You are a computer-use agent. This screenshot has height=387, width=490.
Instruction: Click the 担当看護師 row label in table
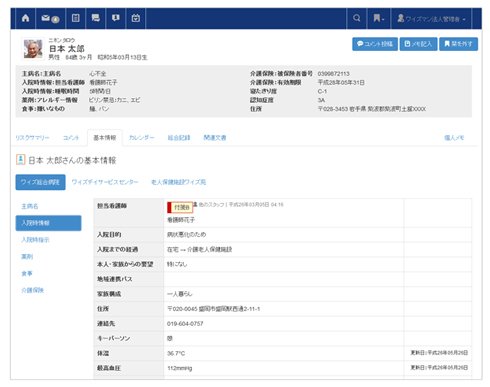pos(112,206)
